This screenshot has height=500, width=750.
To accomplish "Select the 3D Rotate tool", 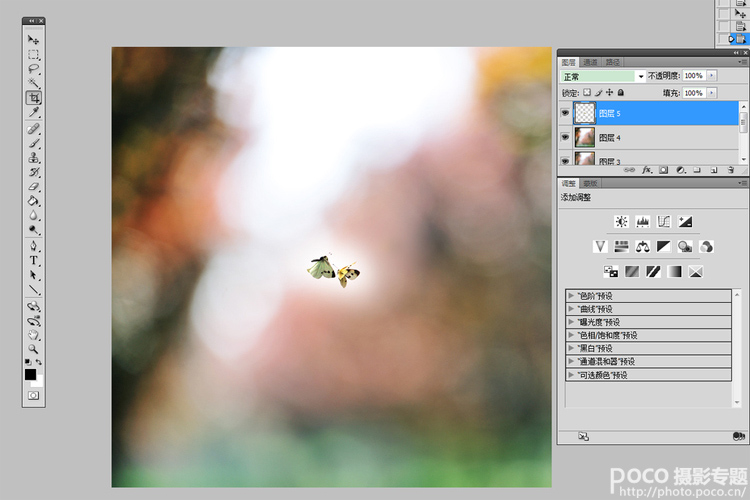I will click(33, 306).
